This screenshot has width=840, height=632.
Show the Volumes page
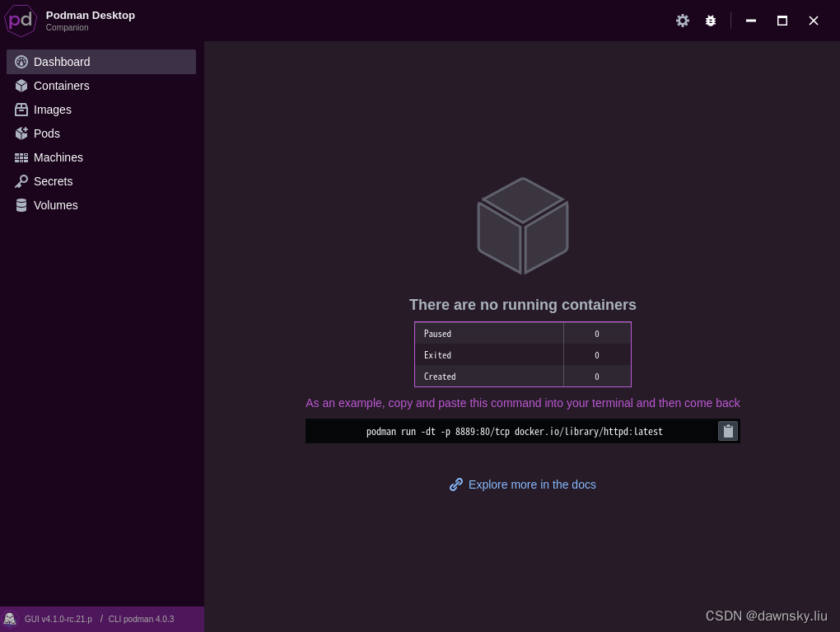click(101, 205)
